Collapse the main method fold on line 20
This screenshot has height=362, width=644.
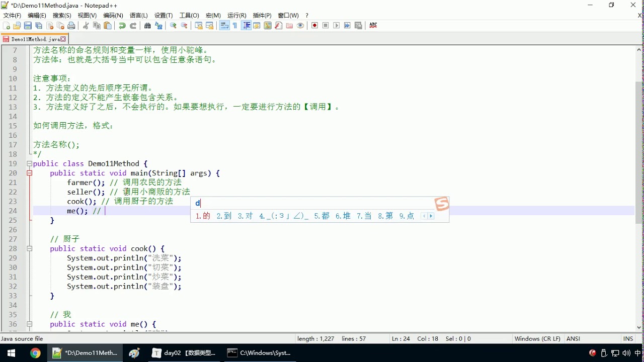click(29, 173)
